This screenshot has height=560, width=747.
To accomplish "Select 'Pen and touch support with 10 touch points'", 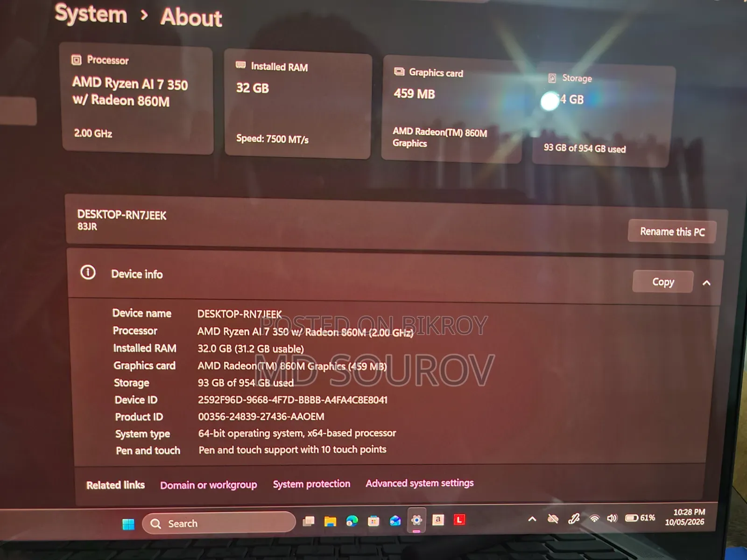I will pos(292,449).
